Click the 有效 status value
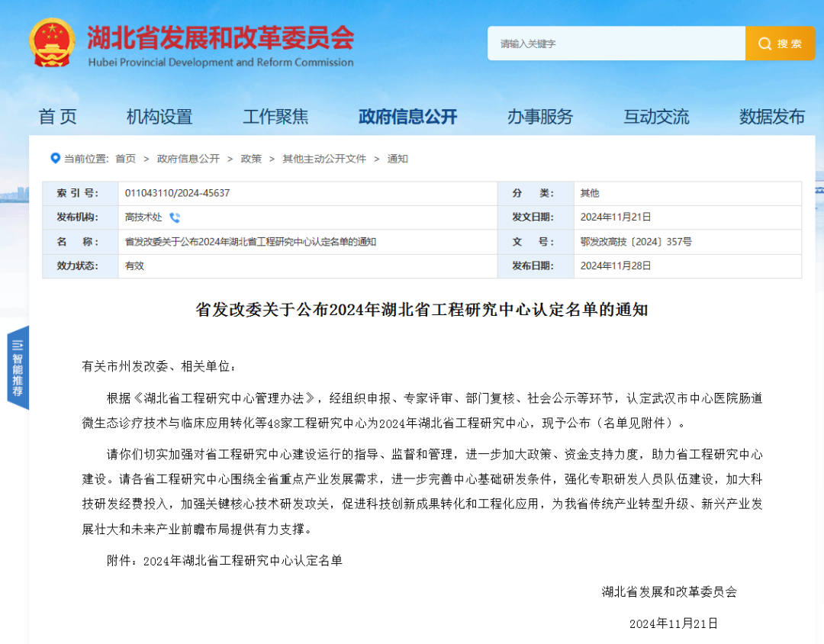 [134, 266]
